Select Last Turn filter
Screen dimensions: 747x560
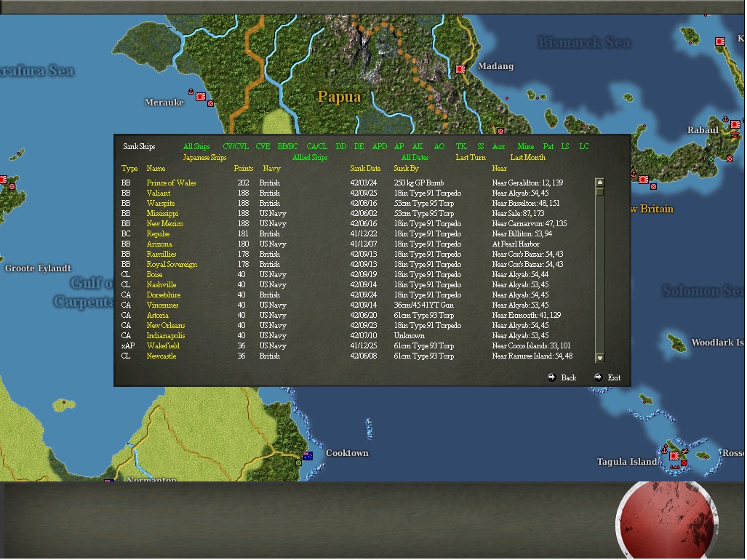(x=471, y=157)
